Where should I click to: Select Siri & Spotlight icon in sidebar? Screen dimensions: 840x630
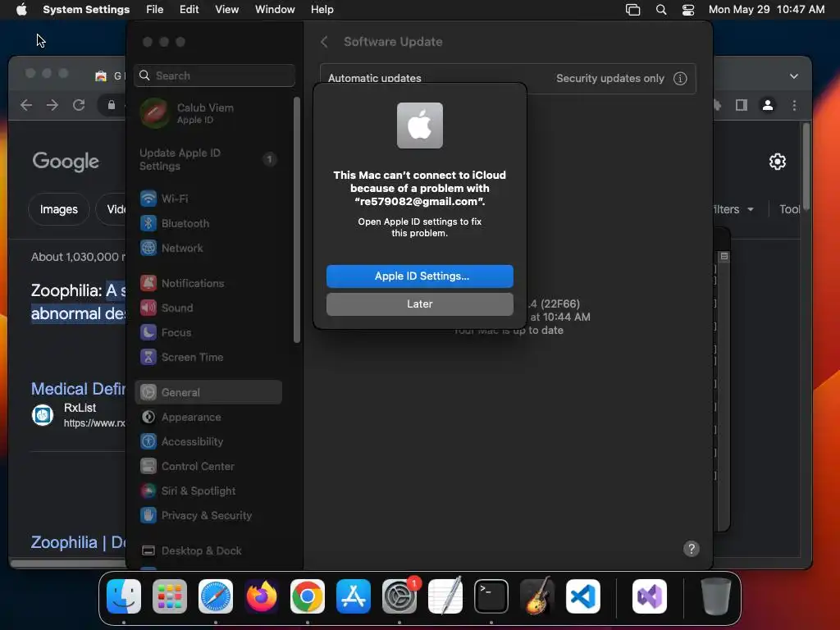148,491
